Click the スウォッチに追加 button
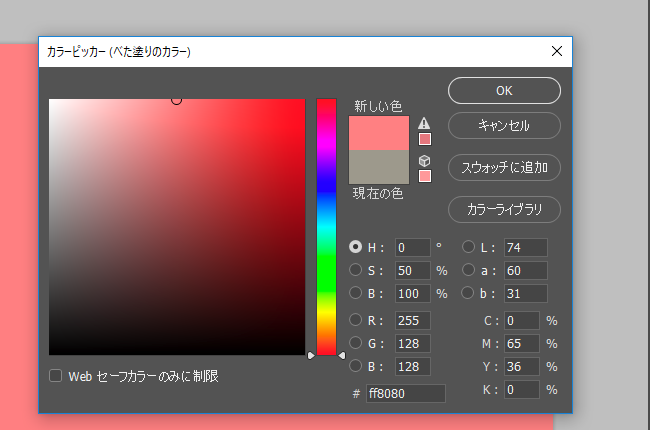 [x=504, y=168]
